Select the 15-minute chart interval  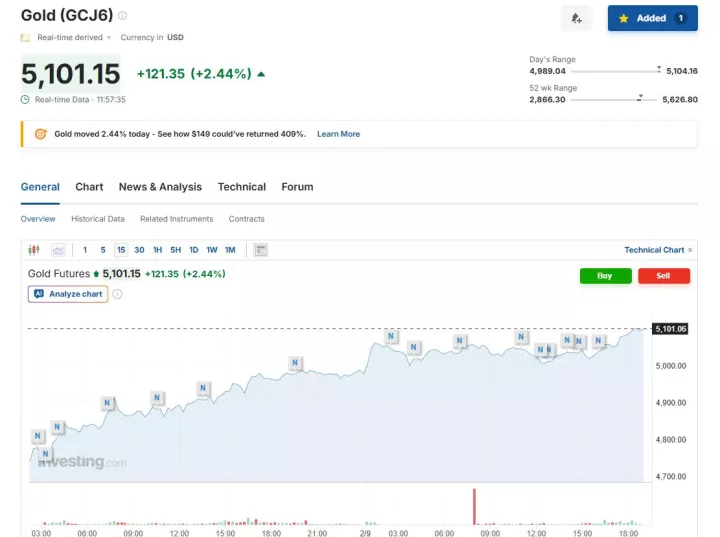click(x=121, y=250)
